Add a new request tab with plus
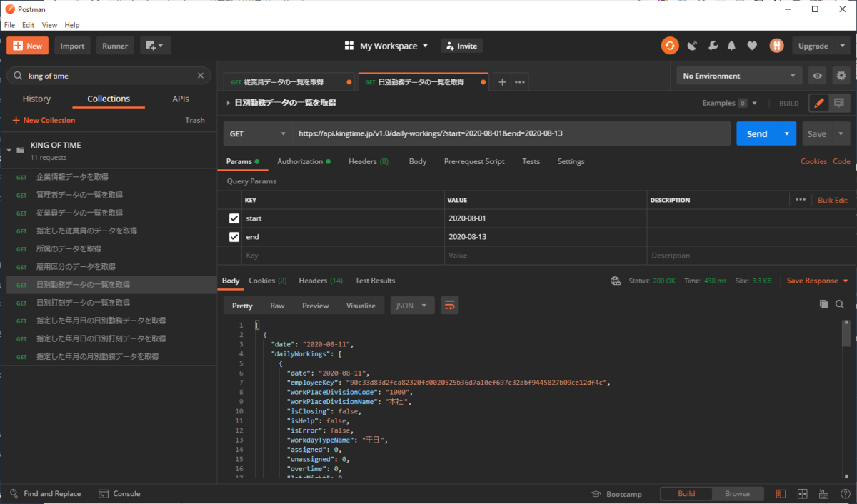Image resolution: width=857 pixels, height=504 pixels. tap(502, 82)
